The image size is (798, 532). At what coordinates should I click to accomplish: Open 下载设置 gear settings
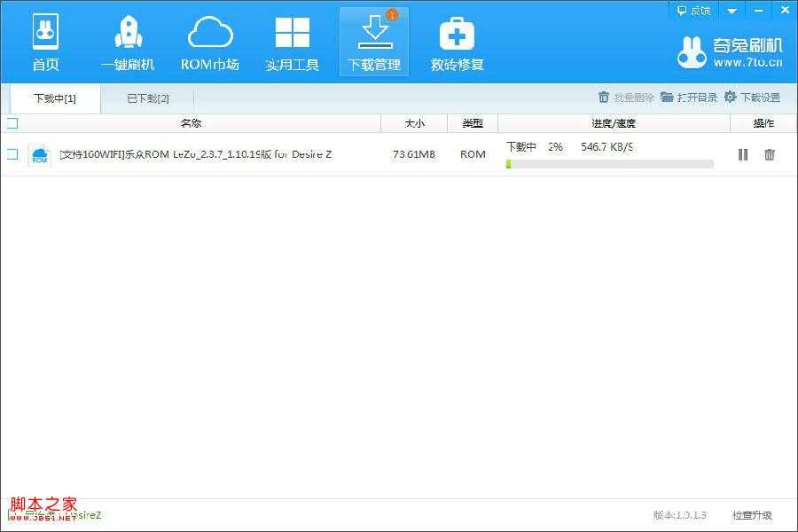pos(752,98)
